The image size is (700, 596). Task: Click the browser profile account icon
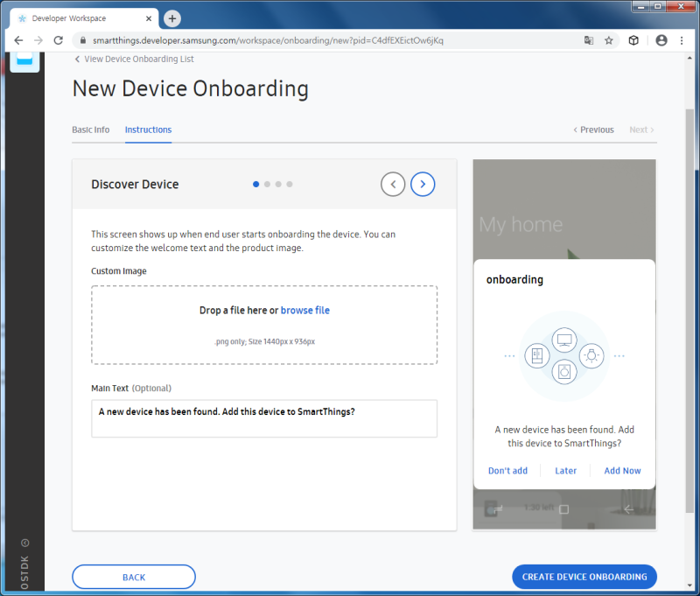pyautogui.click(x=661, y=40)
